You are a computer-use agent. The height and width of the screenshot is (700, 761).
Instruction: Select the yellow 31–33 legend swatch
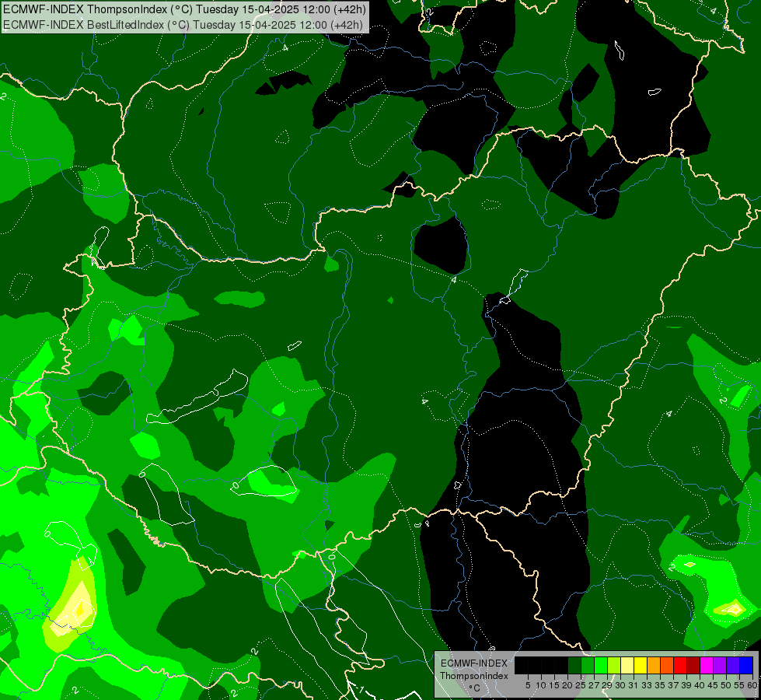tap(641, 665)
